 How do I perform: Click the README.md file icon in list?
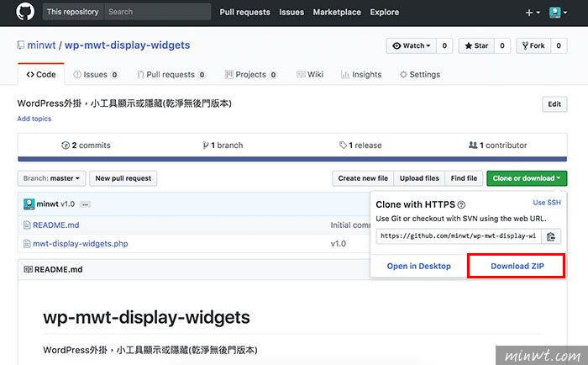pyautogui.click(x=27, y=225)
